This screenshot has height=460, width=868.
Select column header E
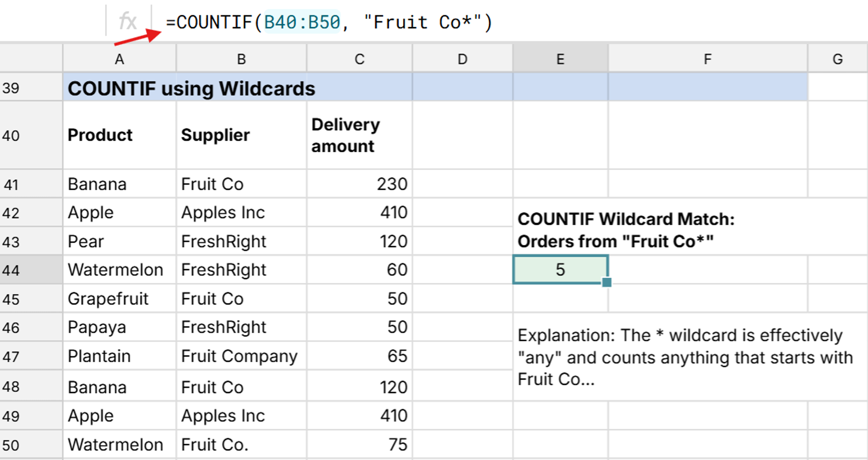560,59
